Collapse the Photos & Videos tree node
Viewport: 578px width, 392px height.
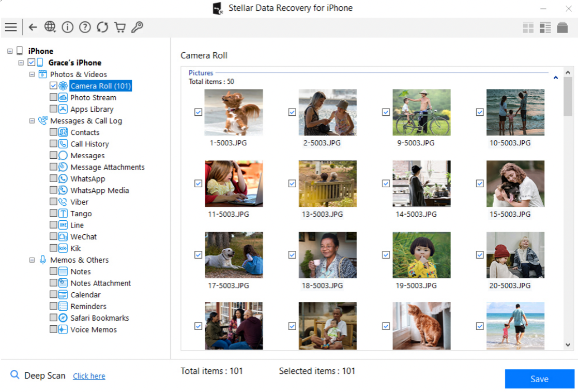(x=32, y=74)
